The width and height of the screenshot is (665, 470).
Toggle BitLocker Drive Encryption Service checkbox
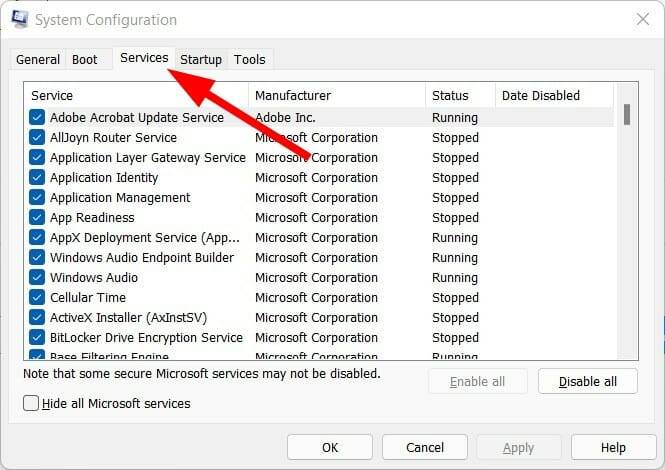(37, 338)
